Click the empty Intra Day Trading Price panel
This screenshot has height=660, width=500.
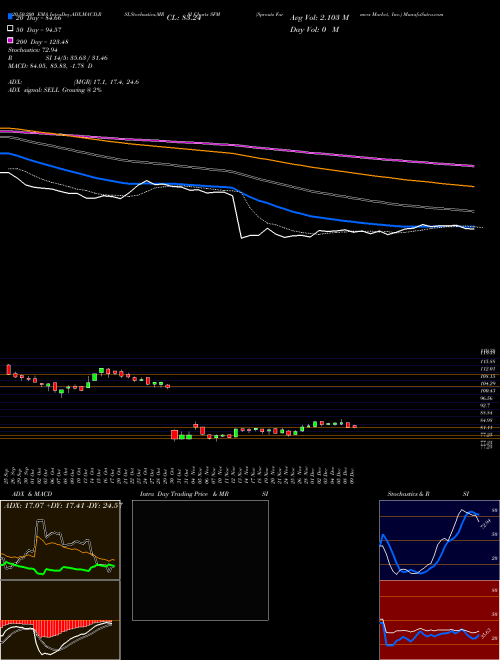pos(200,560)
